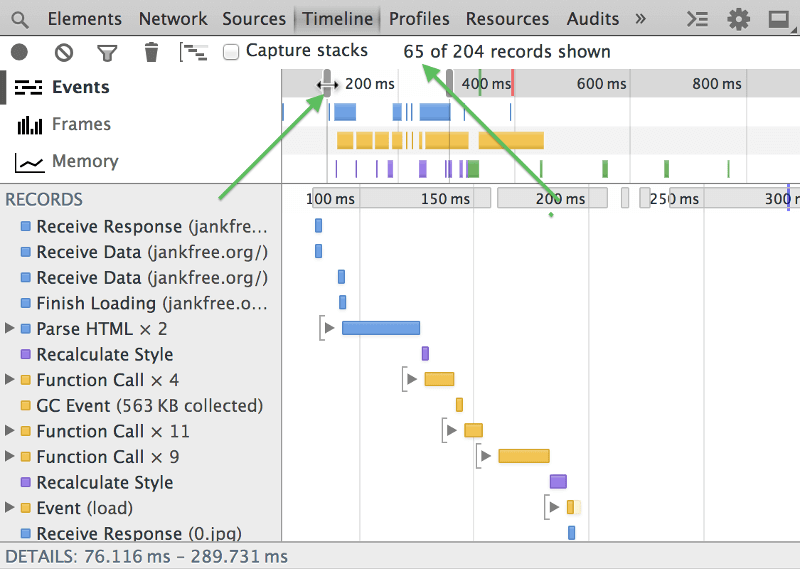Start recording with the record button
800x569 pixels.
pos(19,52)
